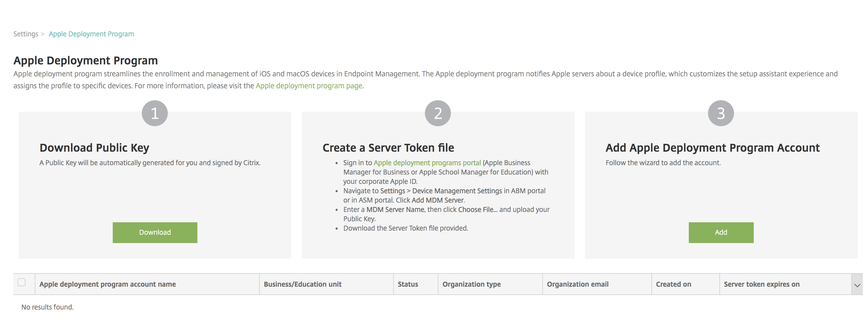Toggle the select-all accounts checkbox
This screenshot has height=322, width=868.
click(22, 282)
